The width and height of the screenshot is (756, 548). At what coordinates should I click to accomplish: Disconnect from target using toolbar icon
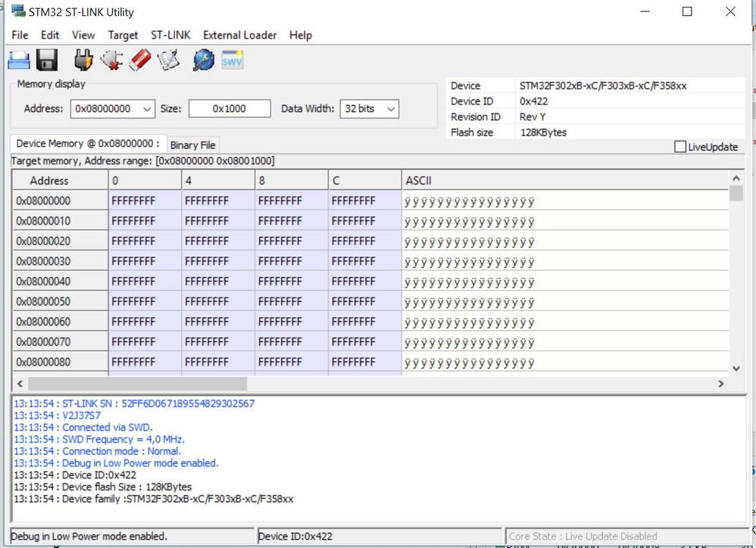(111, 61)
